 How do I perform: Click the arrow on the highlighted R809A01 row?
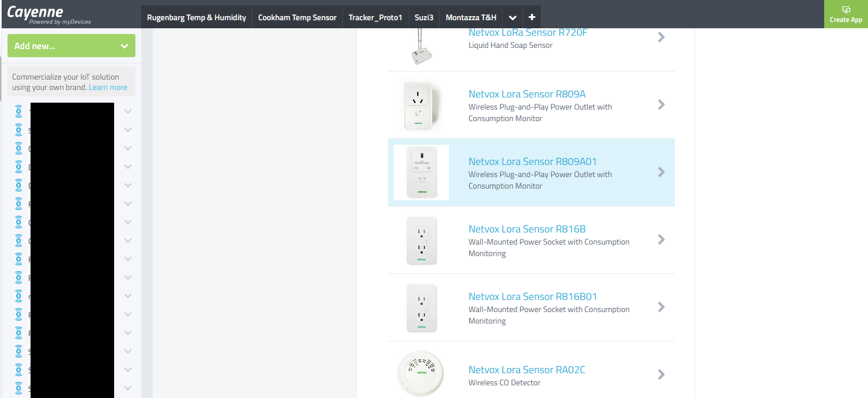[x=661, y=172]
